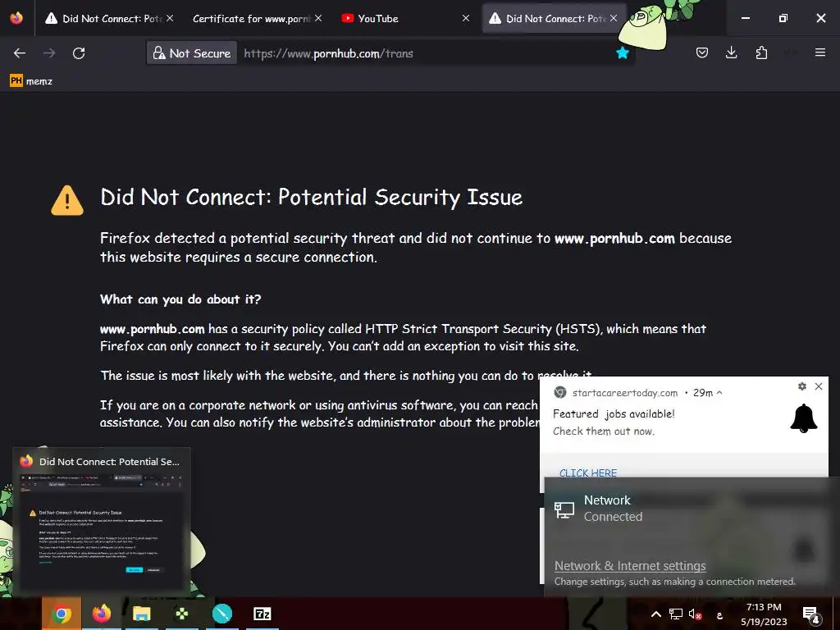Viewport: 840px width, 630px height.
Task: Open File Explorer from the taskbar
Action: click(141, 614)
